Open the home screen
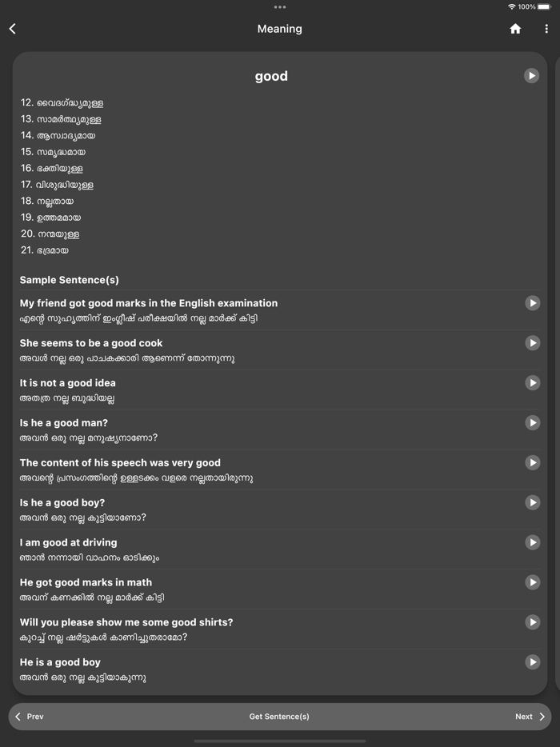 pyautogui.click(x=515, y=28)
